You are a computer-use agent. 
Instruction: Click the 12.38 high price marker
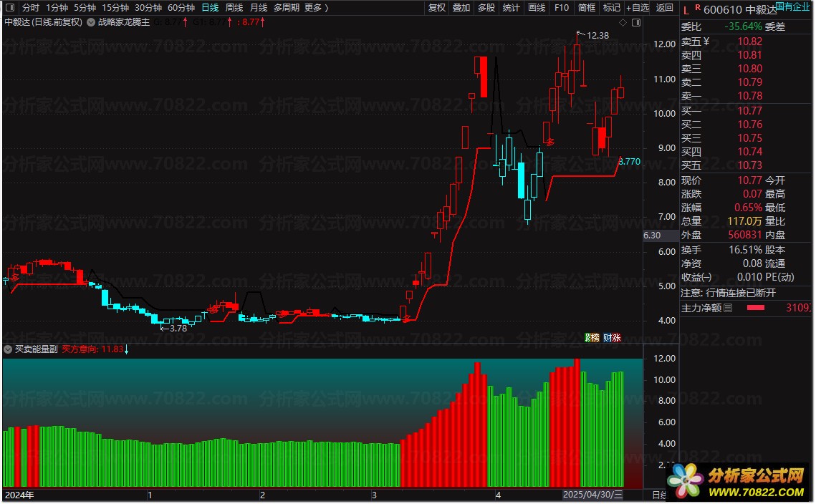coord(597,35)
